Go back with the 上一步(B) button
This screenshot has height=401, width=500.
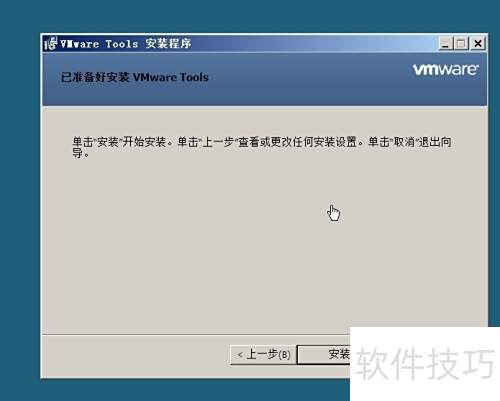tap(263, 354)
